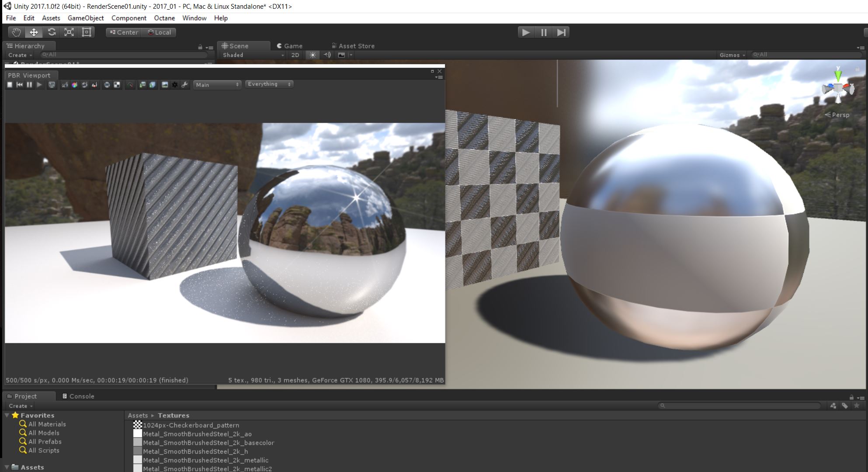The height and width of the screenshot is (472, 868).
Task: Open the Octane menu
Action: coord(164,18)
